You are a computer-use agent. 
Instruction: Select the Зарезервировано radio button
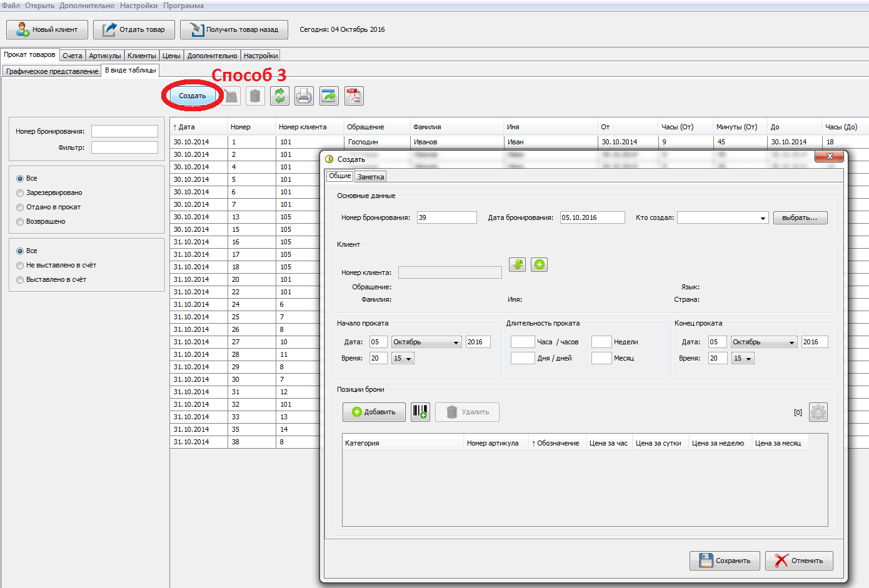20,193
